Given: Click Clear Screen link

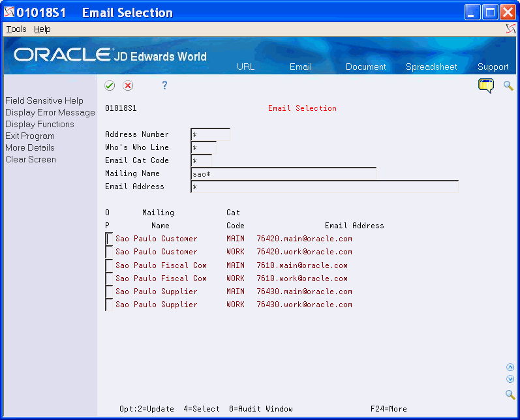Looking at the screenshot, I should [x=31, y=159].
